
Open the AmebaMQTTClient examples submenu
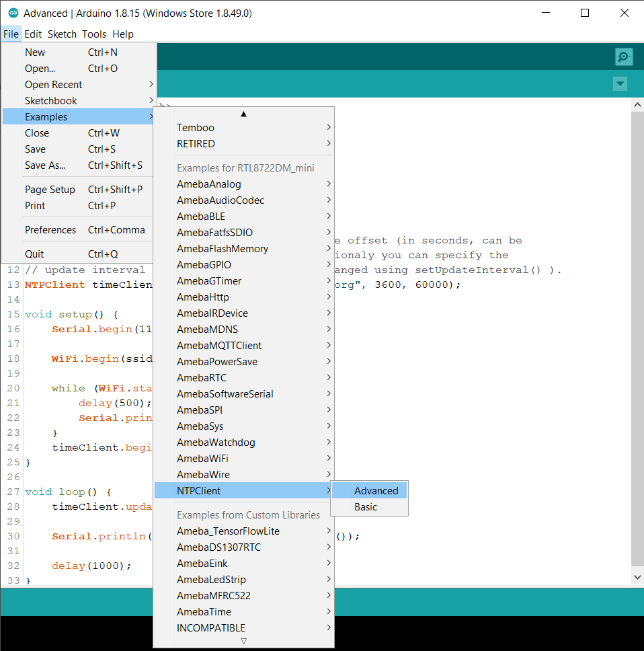click(243, 346)
